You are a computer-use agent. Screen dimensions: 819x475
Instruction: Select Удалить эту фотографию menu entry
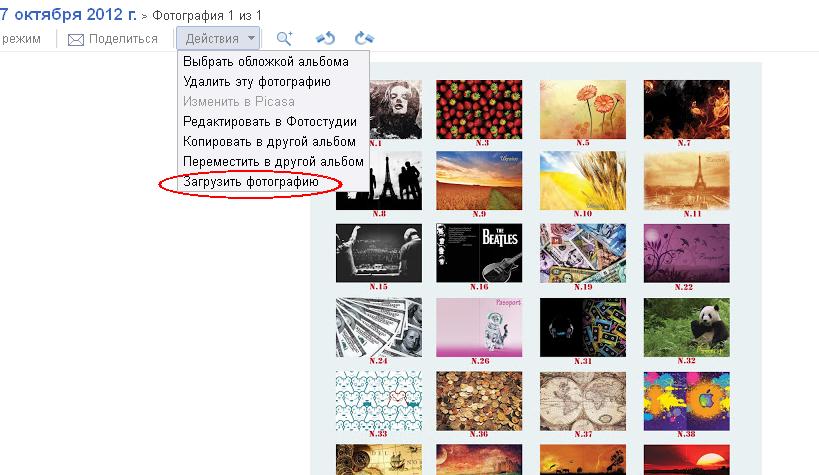click(256, 82)
